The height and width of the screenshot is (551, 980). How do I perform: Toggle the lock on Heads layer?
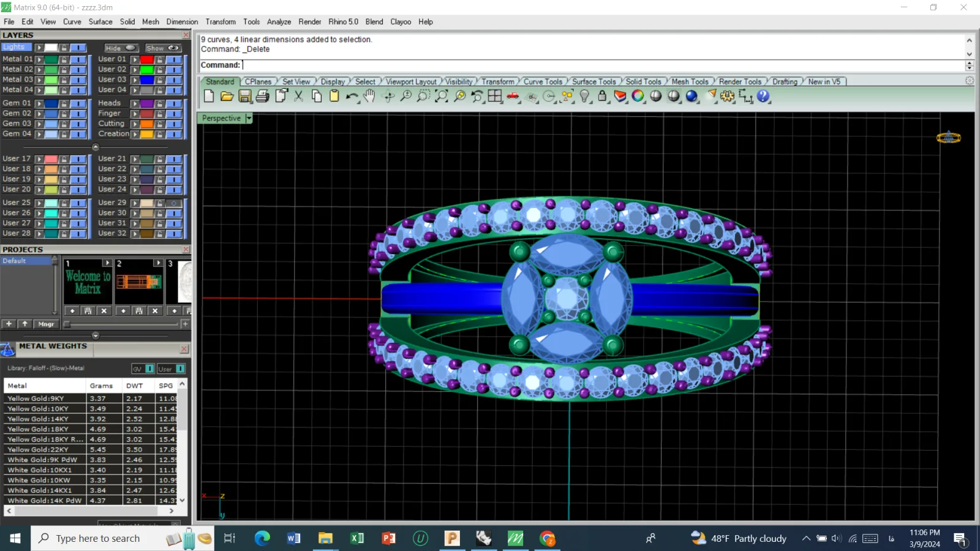[x=159, y=103]
